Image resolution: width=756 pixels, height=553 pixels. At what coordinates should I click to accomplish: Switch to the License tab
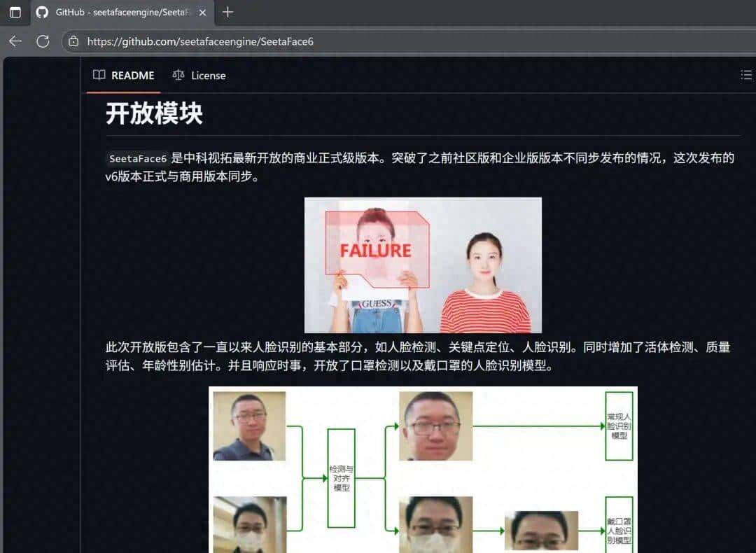coord(208,75)
